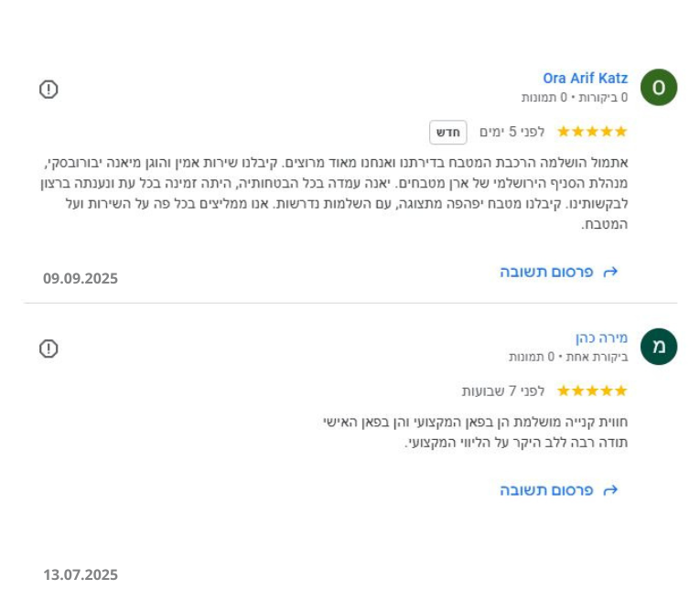Click מירה כהן's 'ביקורת אחת' count text
The width and height of the screenshot is (700, 600).
(x=603, y=357)
